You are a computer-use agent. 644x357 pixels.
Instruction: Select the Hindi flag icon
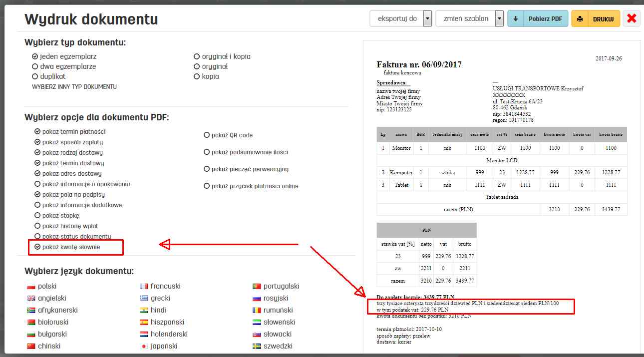[144, 310]
